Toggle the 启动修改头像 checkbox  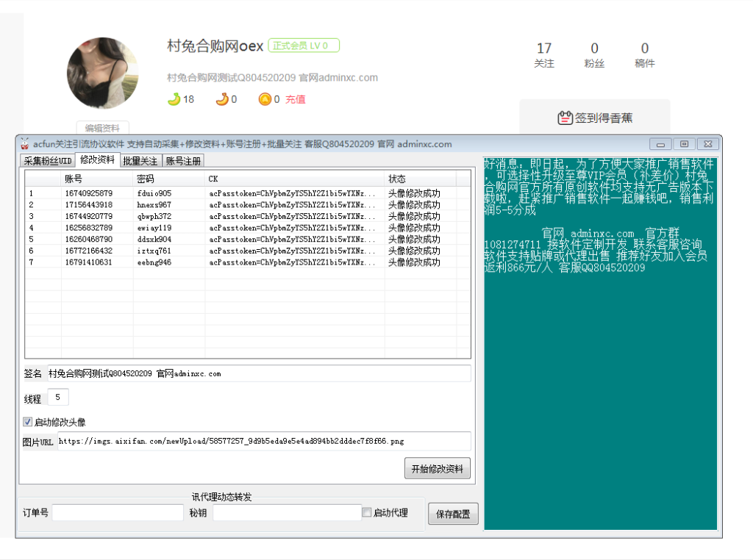(x=28, y=423)
